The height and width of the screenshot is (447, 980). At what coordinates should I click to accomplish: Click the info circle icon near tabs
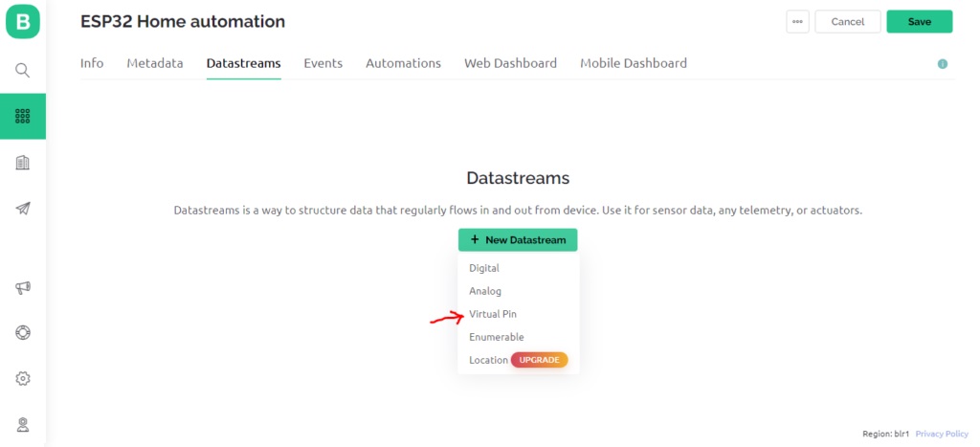(x=943, y=64)
